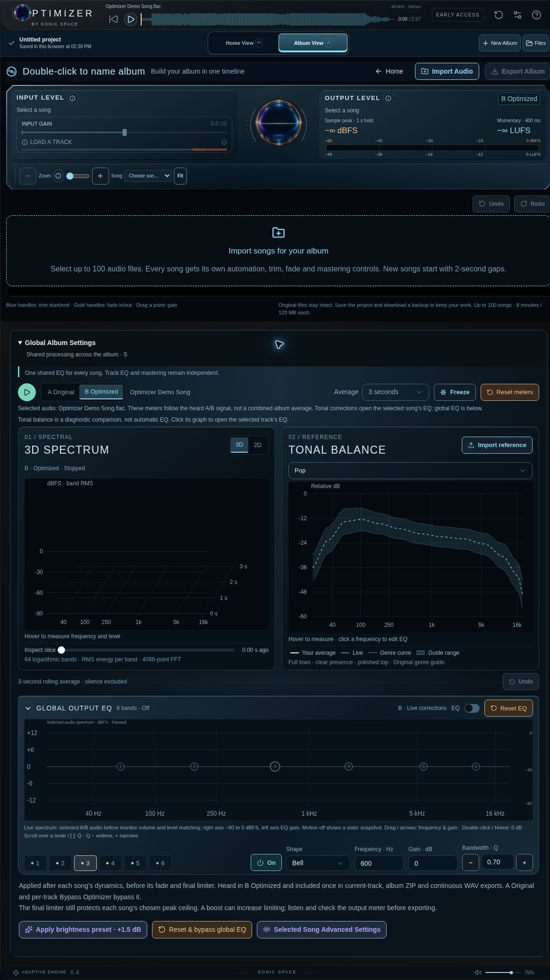Open the help question mark icon
The height and width of the screenshot is (980, 550).
536,15
